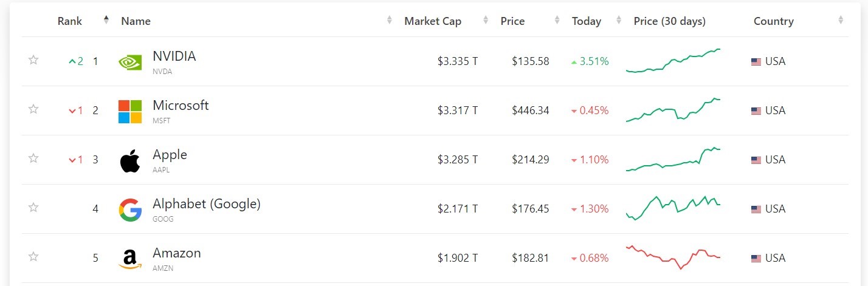The image size is (868, 286).
Task: Toggle the favorite star for Amazon
Action: (33, 256)
